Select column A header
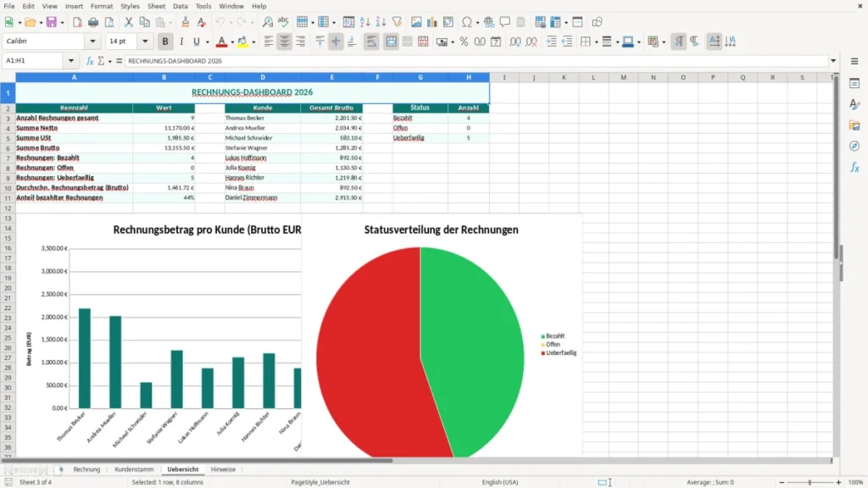This screenshot has width=868, height=488. coord(75,77)
